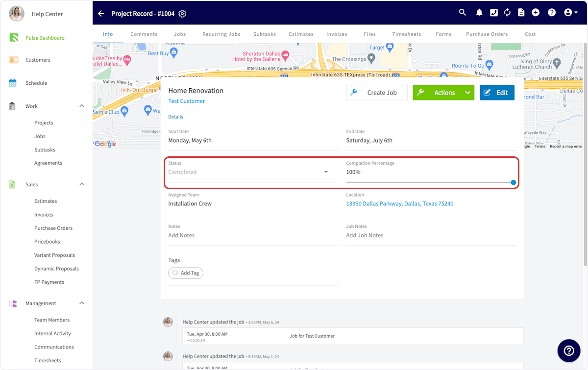Open Subtasks in the sidebar
The image size is (588, 370).
(x=45, y=149)
